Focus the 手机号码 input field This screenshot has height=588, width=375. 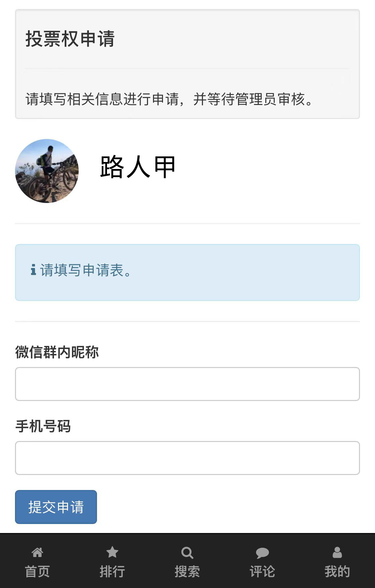(x=187, y=458)
